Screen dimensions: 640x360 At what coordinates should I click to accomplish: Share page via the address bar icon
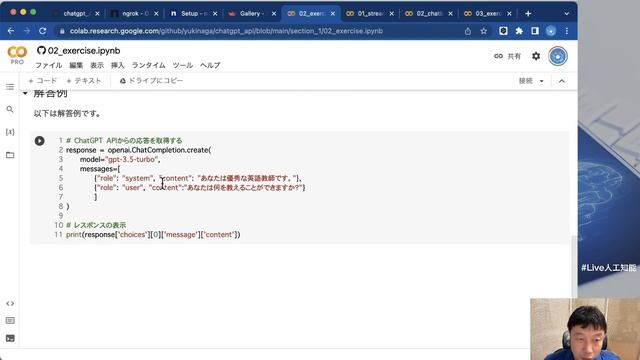(468, 31)
